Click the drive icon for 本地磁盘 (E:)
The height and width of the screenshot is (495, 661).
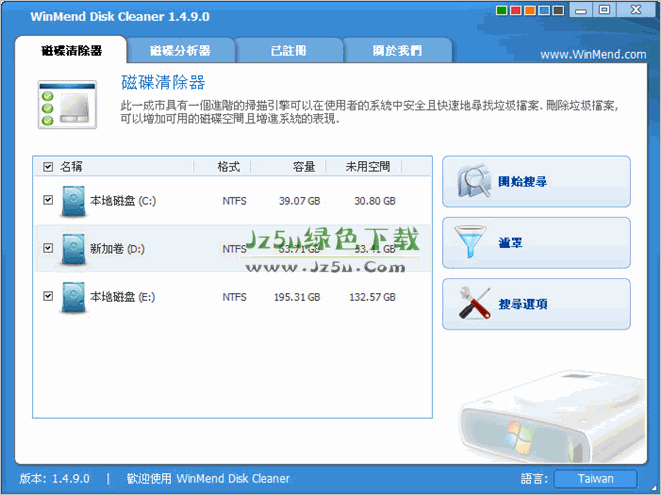(73, 297)
